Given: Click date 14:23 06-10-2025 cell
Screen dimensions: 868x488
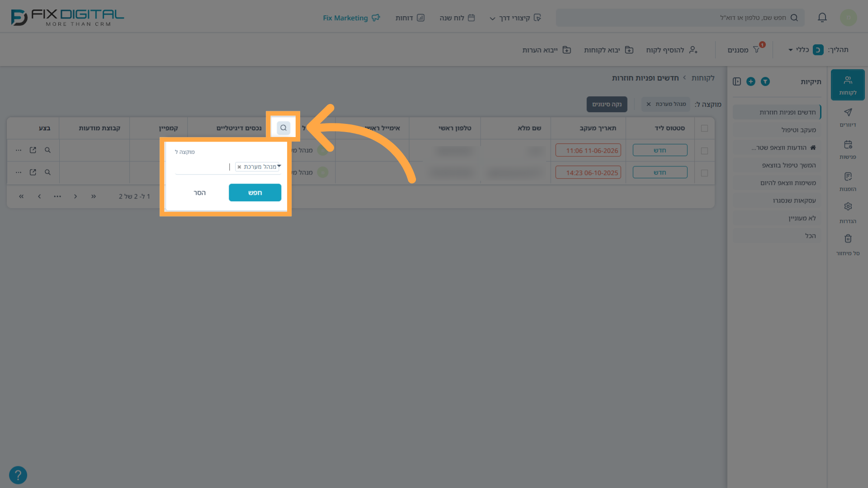Looking at the screenshot, I should pyautogui.click(x=588, y=172).
